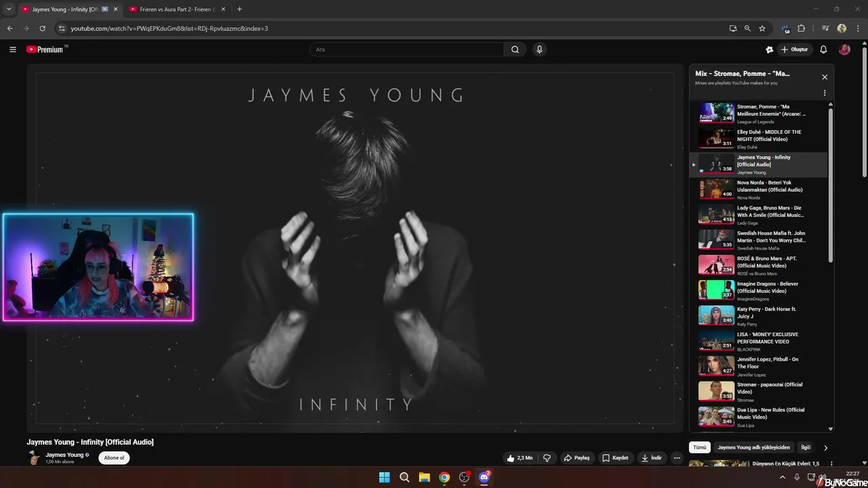Image resolution: width=868 pixels, height=488 pixels.
Task: Click the Mix playlist scrollbar
Action: [x=831, y=184]
